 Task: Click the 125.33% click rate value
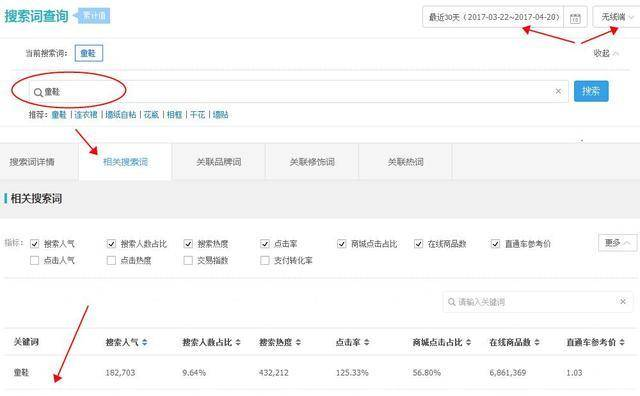click(x=352, y=372)
